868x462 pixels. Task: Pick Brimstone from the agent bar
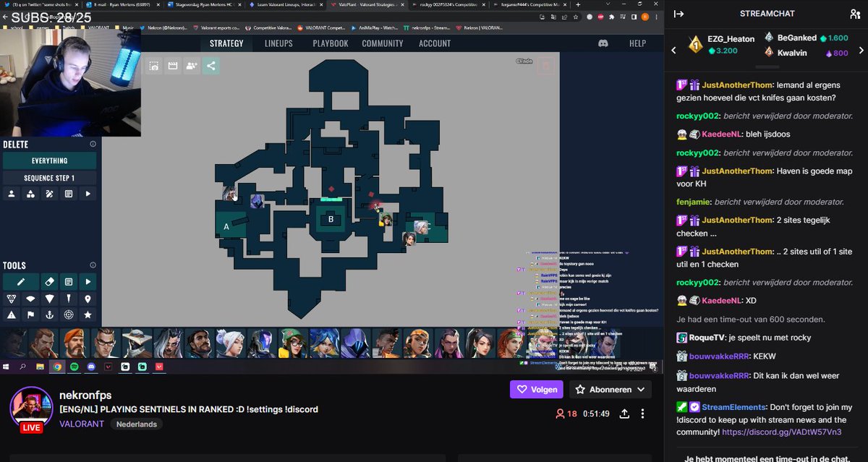click(76, 343)
